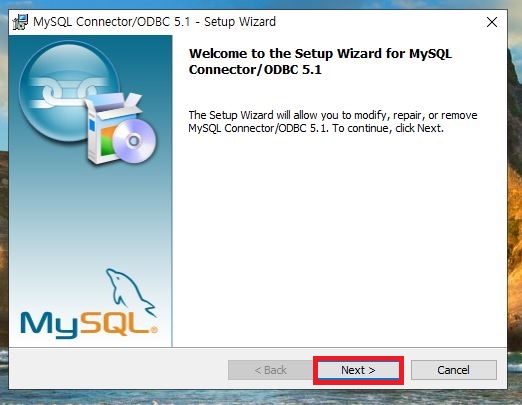Screen dimensions: 522x405
Task: Click the purple CD disc icon
Action: pyautogui.click(x=134, y=141)
